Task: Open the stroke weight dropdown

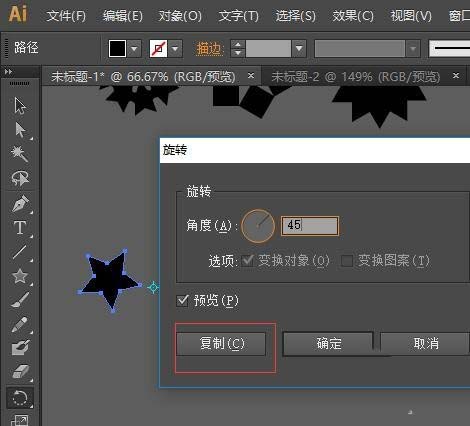Action: 299,49
